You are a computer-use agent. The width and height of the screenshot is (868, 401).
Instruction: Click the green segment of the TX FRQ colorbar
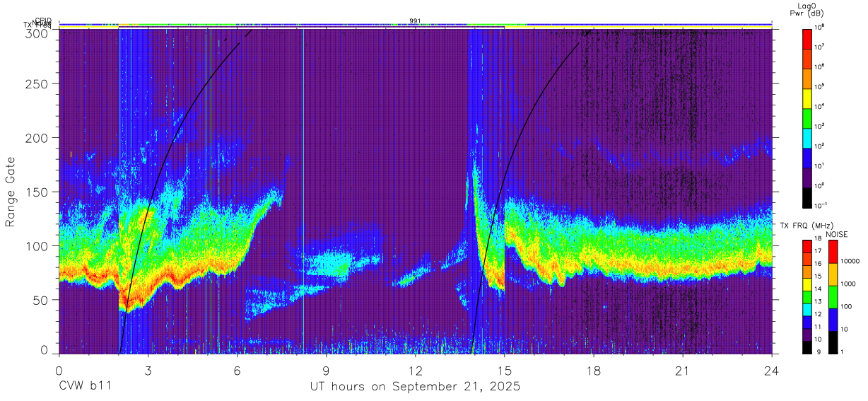click(x=807, y=296)
